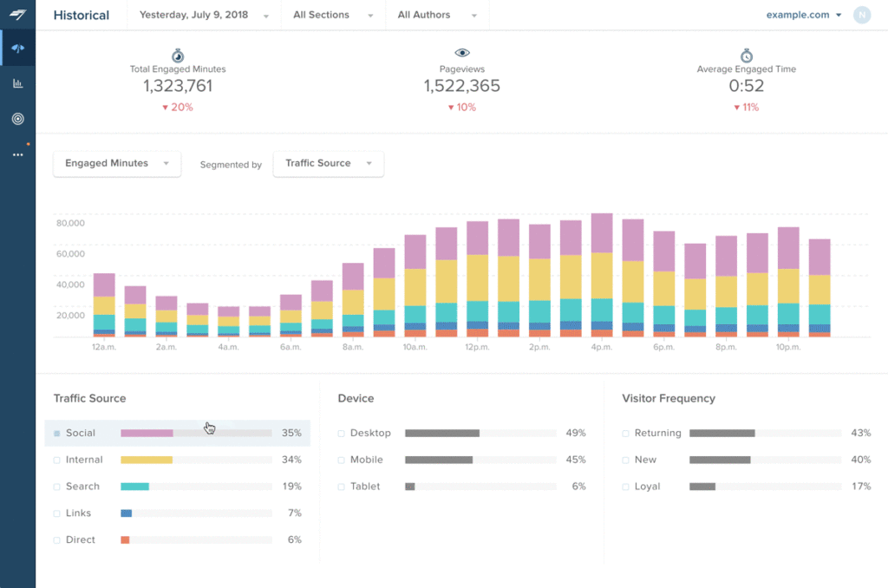This screenshot has width=888, height=588.
Task: Click the Average Engaged Time stopwatch icon
Action: pos(747,56)
